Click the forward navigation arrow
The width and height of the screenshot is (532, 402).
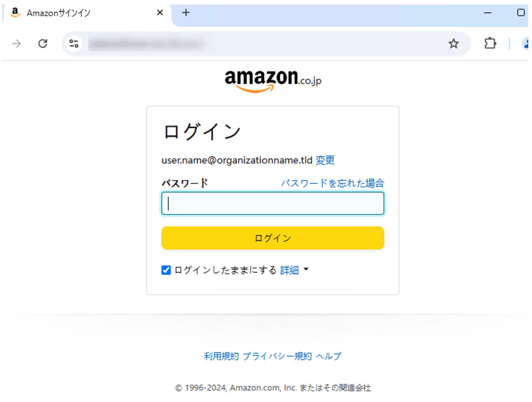pyautogui.click(x=17, y=43)
